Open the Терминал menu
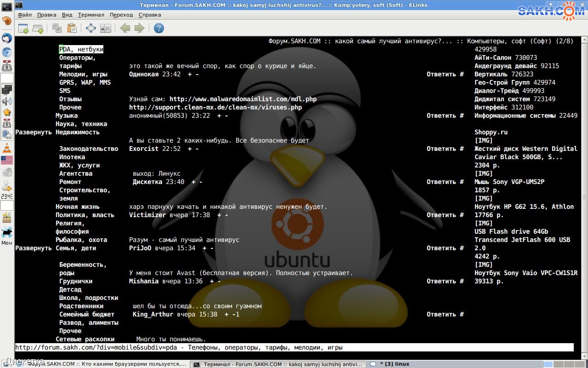The image size is (588, 368). click(x=91, y=15)
